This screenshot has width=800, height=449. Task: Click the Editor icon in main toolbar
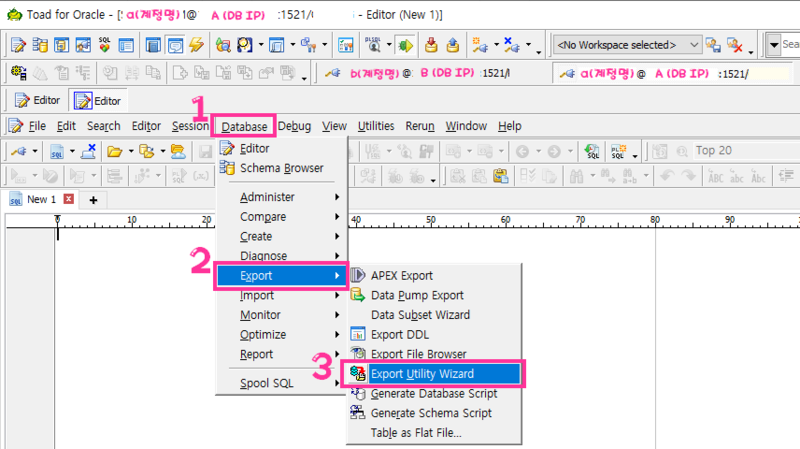coord(18,45)
